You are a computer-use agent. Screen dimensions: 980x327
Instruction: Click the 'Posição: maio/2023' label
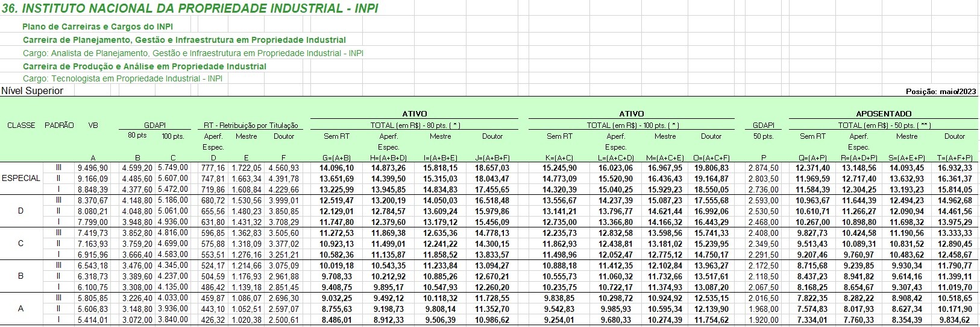[941, 92]
